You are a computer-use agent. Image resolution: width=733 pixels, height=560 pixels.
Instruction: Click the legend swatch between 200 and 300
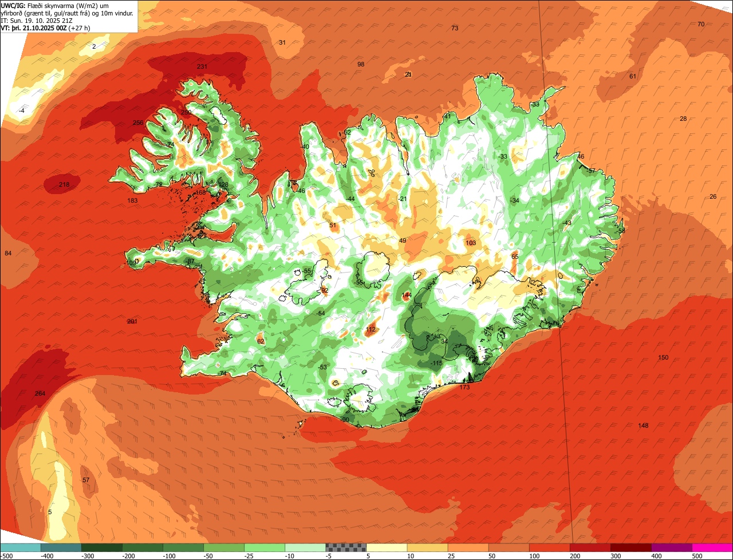(x=590, y=547)
